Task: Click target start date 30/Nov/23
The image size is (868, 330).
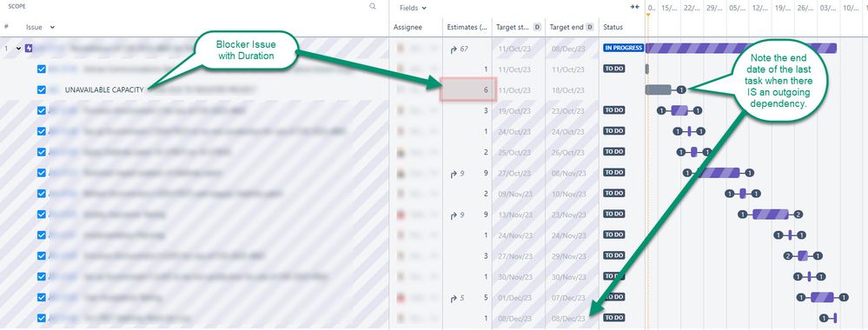Action: 515,277
